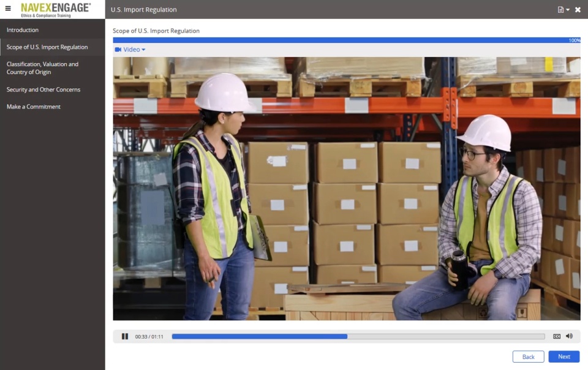Toggle closed captions on the video
Screen dimensions: 588x370
557,336
